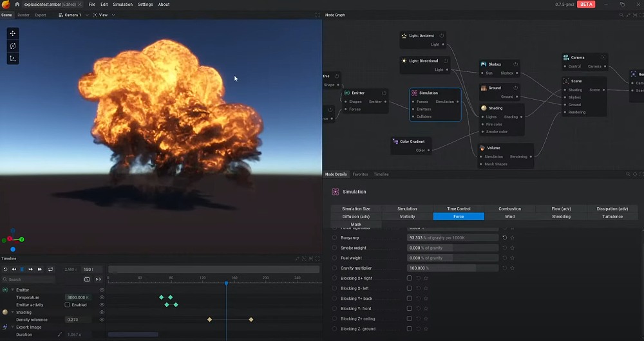The width and height of the screenshot is (644, 341).
Task: Switch to the Render tab
Action: [x=23, y=15]
